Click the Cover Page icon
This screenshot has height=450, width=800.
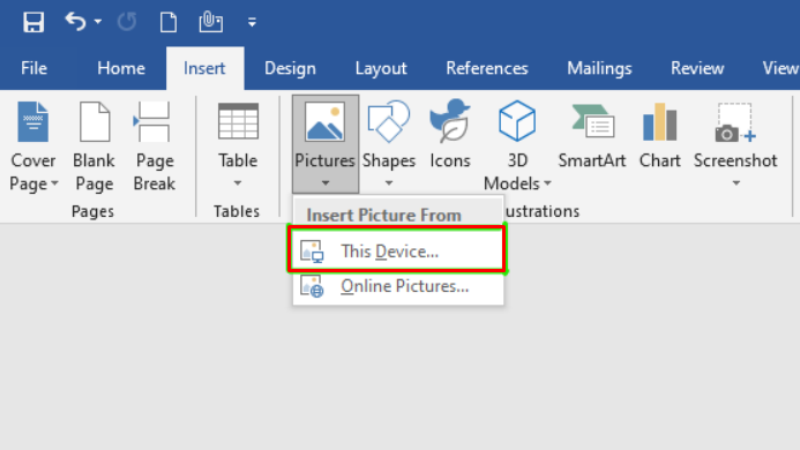pos(33,121)
